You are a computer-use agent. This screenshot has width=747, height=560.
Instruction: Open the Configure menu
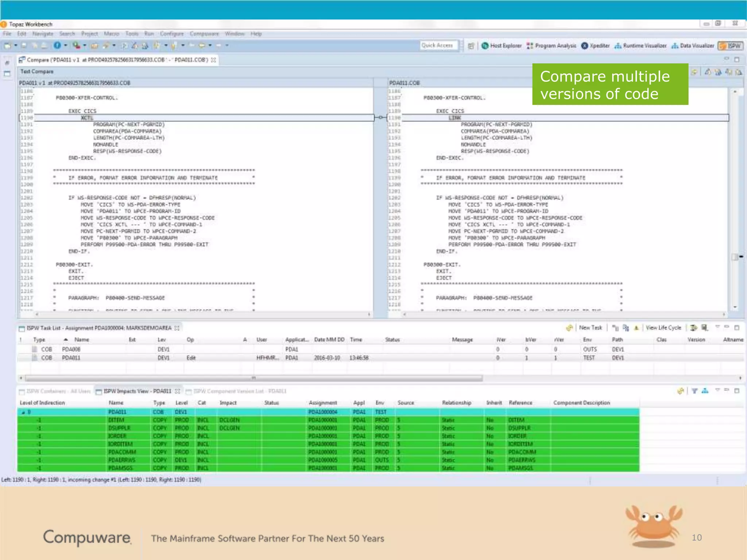[172, 34]
